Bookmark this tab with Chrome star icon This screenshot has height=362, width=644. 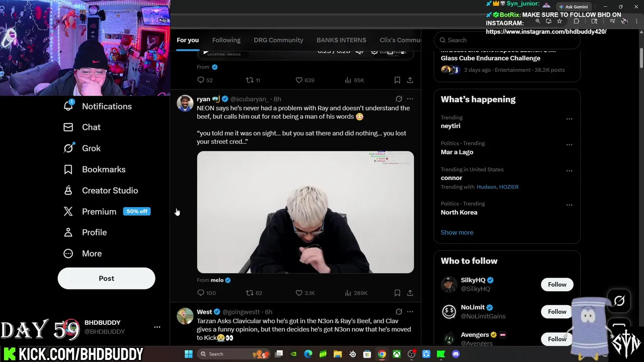coord(559,21)
